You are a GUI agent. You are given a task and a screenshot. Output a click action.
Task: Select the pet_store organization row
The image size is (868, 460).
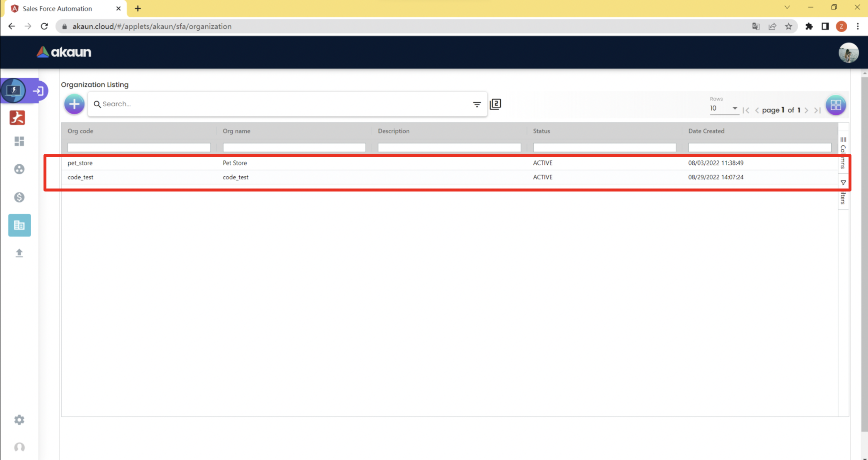coord(80,163)
